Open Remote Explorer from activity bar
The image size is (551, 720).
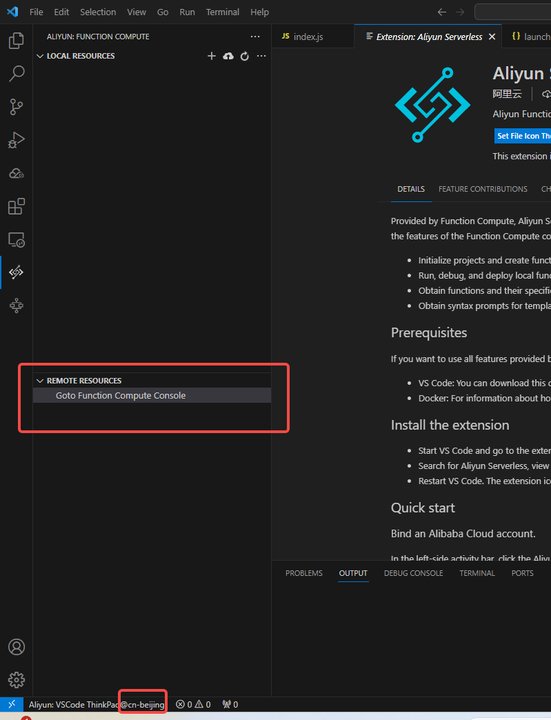click(x=16, y=240)
